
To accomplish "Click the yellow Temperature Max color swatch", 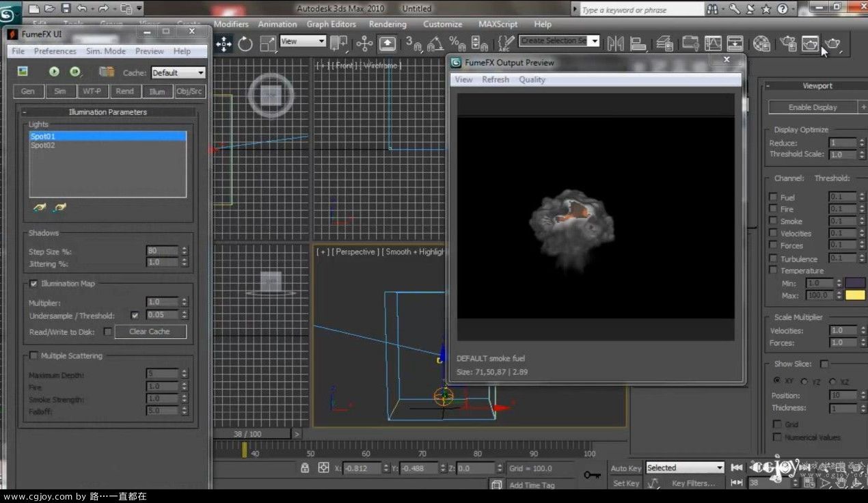I will pos(855,295).
